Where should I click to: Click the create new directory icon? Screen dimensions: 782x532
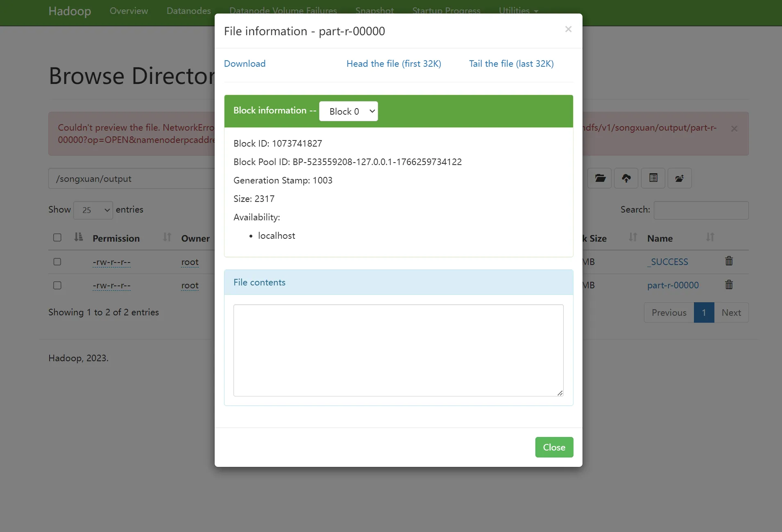(x=680, y=178)
